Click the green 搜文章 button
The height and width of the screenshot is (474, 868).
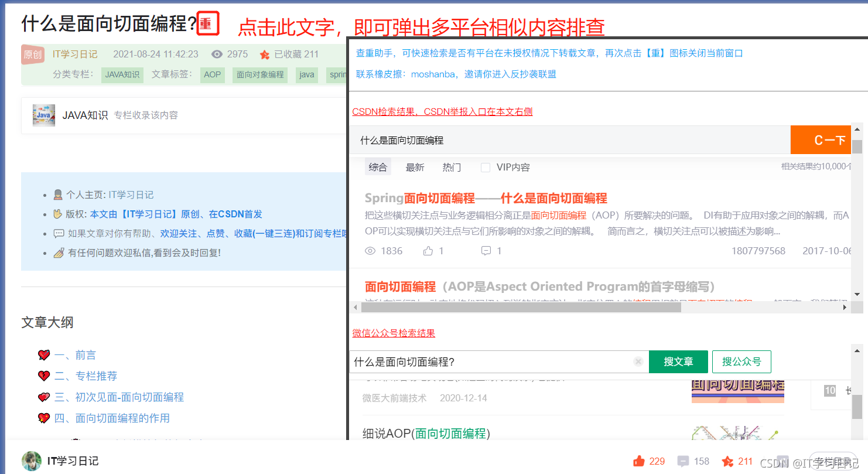coord(678,362)
